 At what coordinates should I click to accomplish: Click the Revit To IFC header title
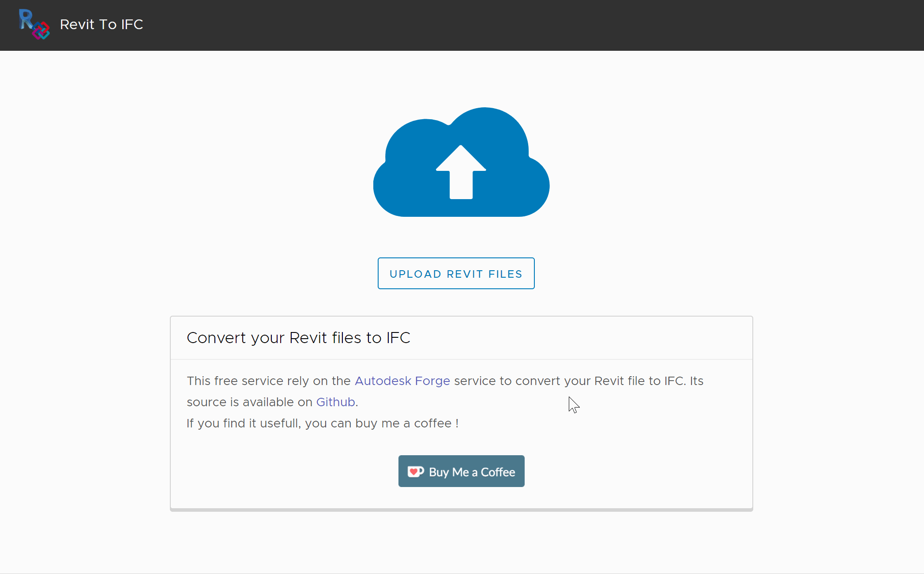pos(101,24)
